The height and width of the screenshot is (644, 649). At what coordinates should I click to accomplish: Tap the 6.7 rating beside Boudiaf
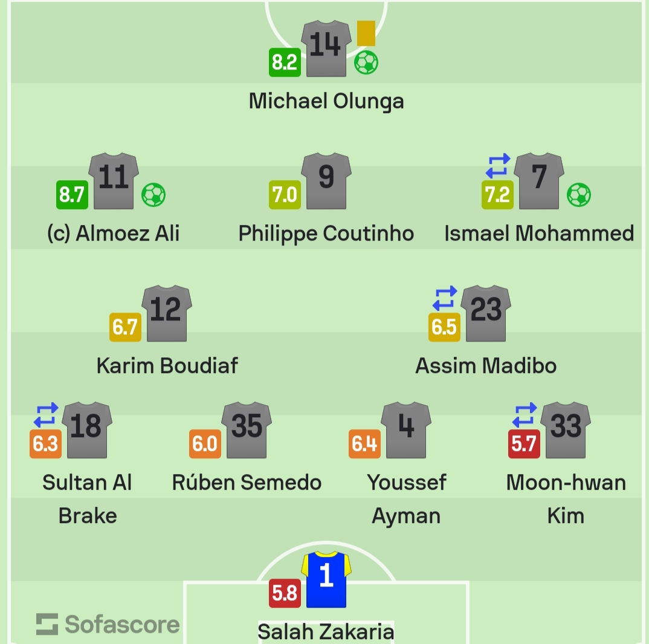click(125, 327)
